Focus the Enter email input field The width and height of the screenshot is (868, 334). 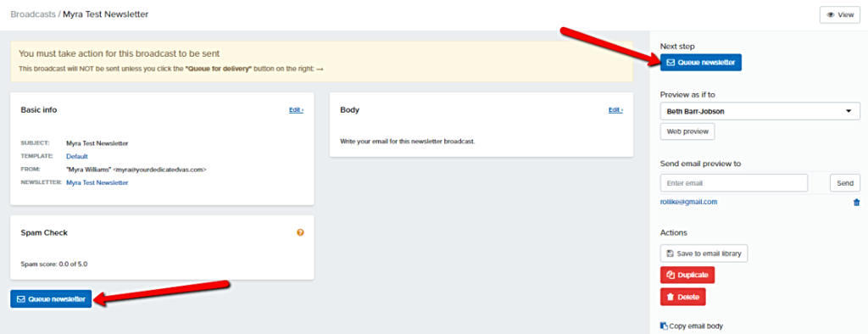coord(733,183)
